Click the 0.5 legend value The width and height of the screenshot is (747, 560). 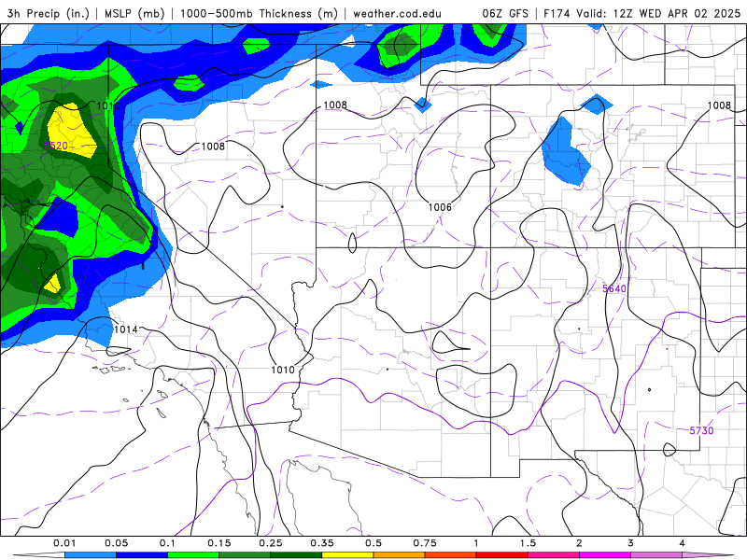(x=373, y=543)
